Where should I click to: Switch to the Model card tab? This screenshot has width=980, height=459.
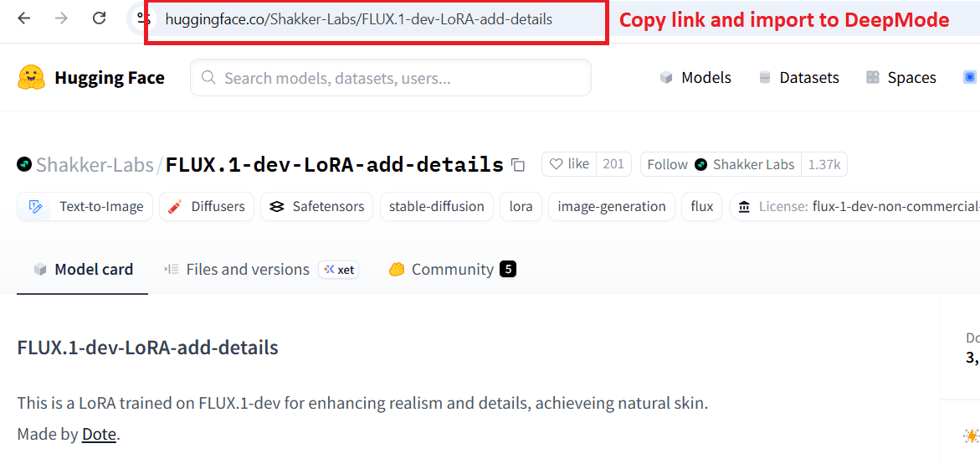pos(83,270)
